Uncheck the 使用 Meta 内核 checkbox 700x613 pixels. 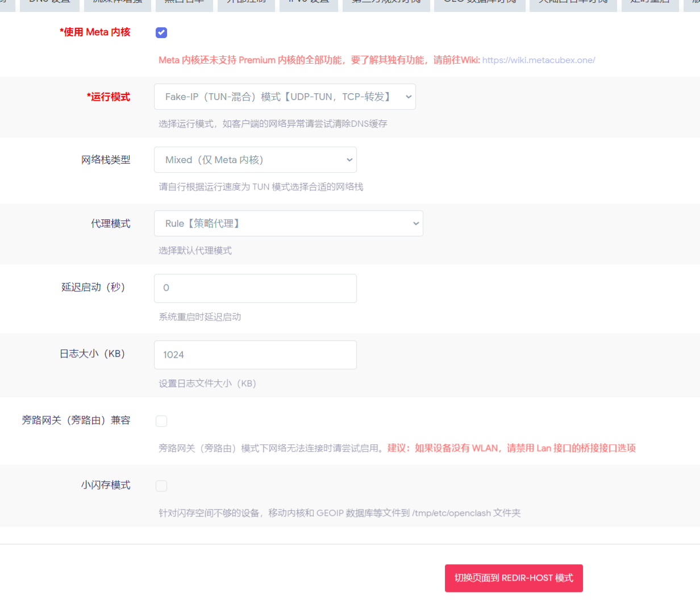click(x=161, y=33)
